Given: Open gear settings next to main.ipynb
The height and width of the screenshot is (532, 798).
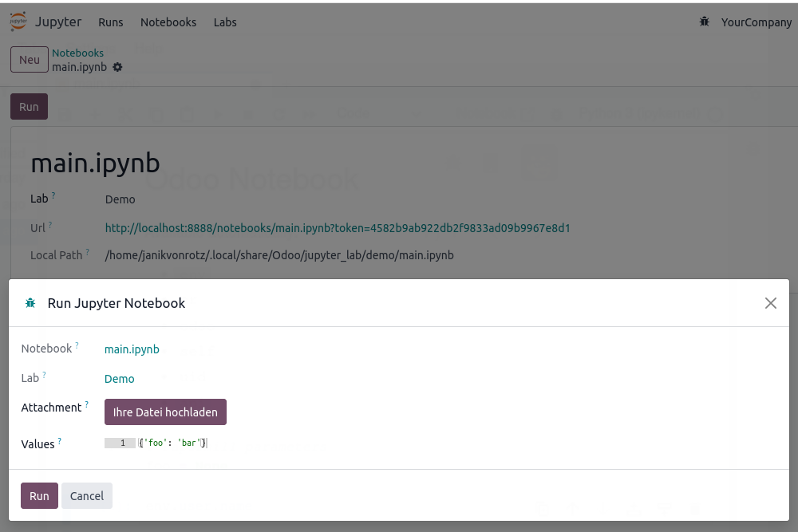Looking at the screenshot, I should pyautogui.click(x=117, y=67).
